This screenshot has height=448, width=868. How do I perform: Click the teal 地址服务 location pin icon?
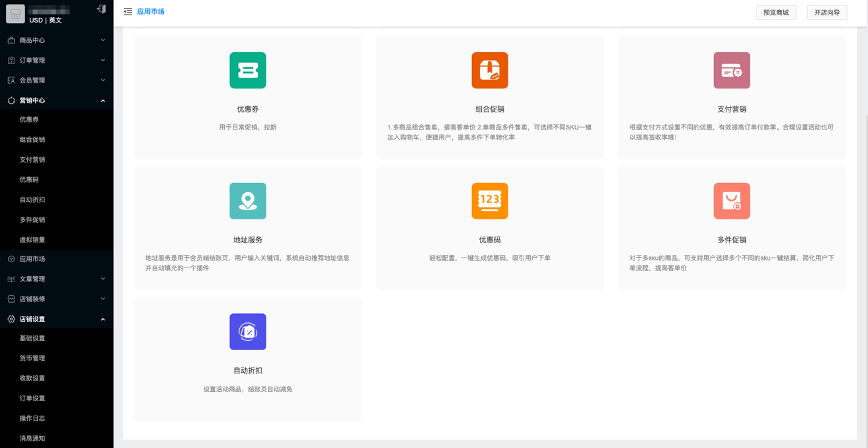click(248, 201)
